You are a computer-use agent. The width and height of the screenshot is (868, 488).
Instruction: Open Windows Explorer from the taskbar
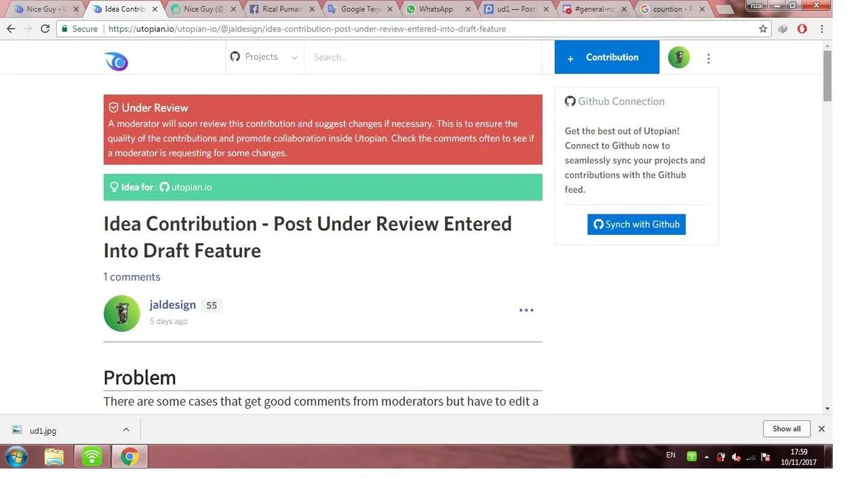(x=54, y=457)
